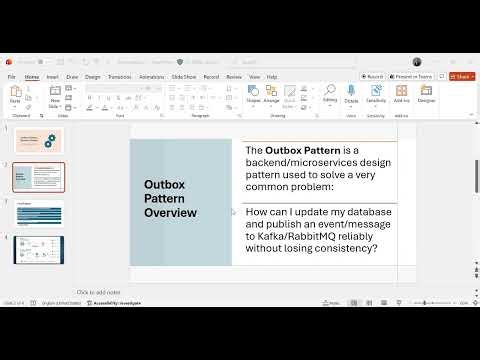Click the Sensitivity label icon
Viewport: 480px width, 360px height.
click(x=376, y=90)
